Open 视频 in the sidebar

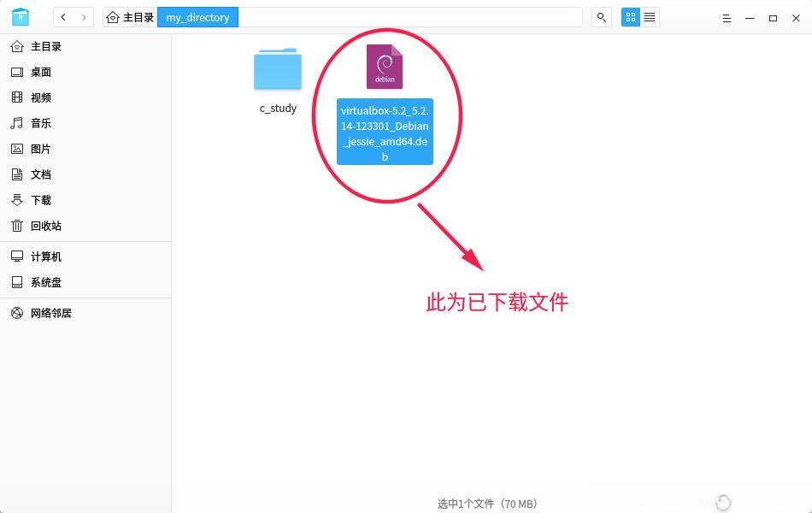click(85, 97)
